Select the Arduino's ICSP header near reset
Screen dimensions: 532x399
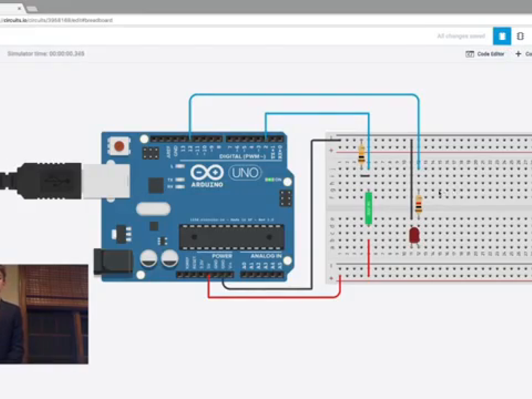[150, 153]
